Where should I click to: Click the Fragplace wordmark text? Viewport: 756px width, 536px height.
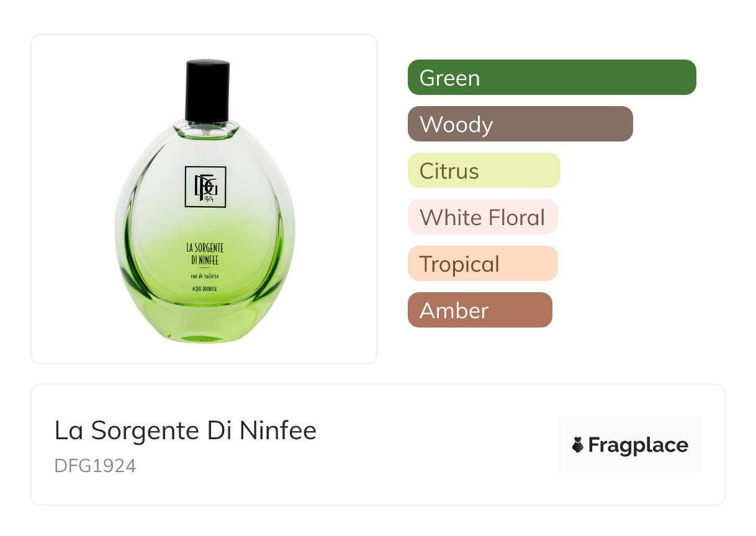point(638,445)
